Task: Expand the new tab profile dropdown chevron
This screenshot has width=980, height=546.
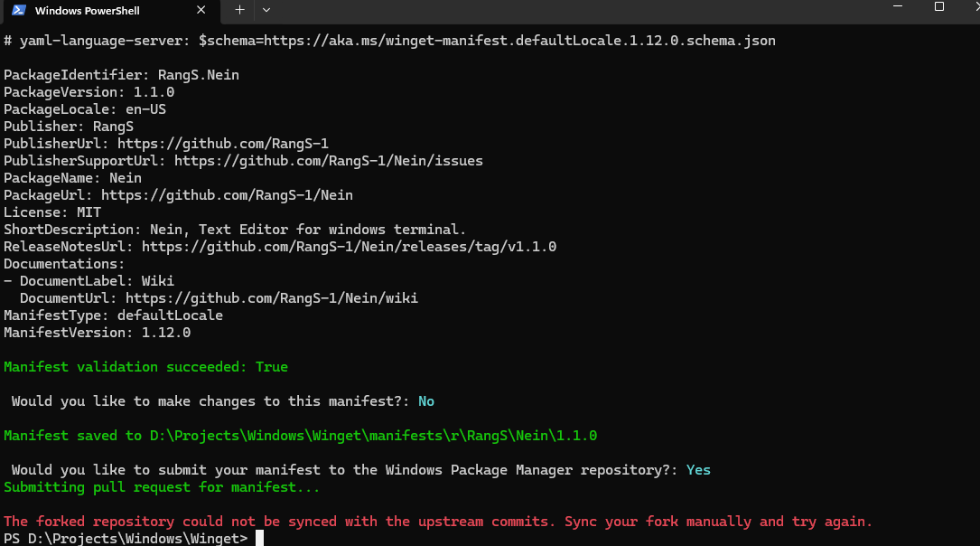Action: tap(266, 10)
